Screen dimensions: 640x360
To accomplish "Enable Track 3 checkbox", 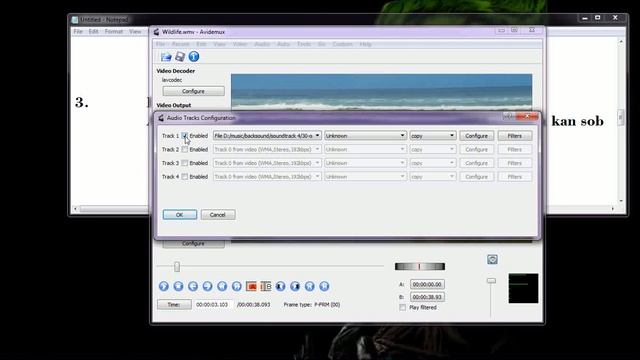I will (185, 163).
